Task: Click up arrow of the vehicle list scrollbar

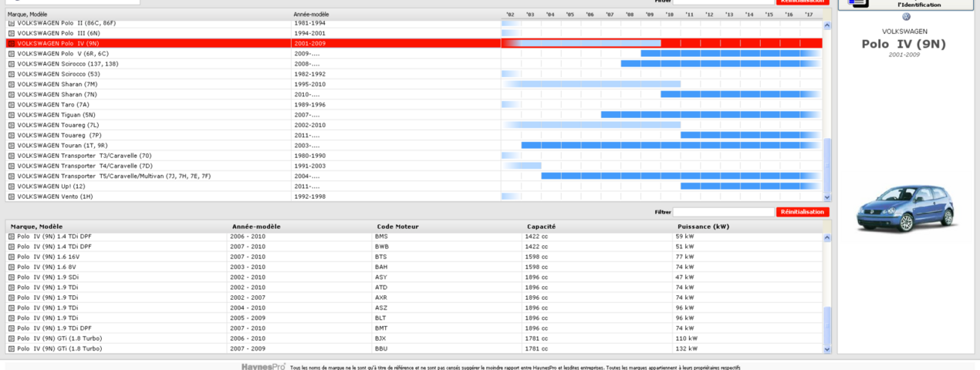Action: point(828,25)
